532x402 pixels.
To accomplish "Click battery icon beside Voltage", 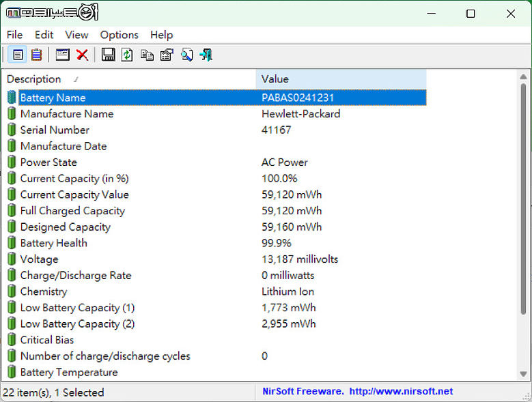I will pyautogui.click(x=12, y=259).
